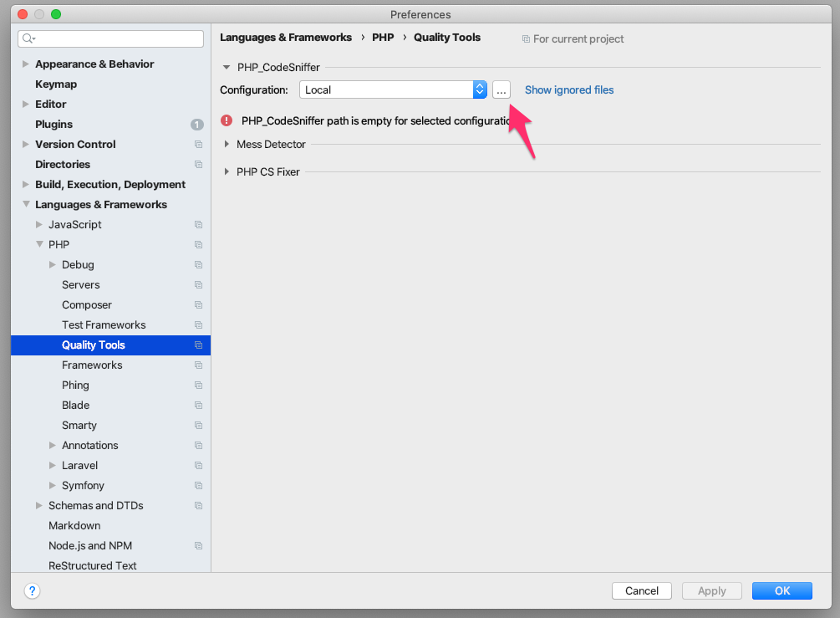Click the project-level icon beside Directories
Screen dimensions: 840x618
coord(199,165)
